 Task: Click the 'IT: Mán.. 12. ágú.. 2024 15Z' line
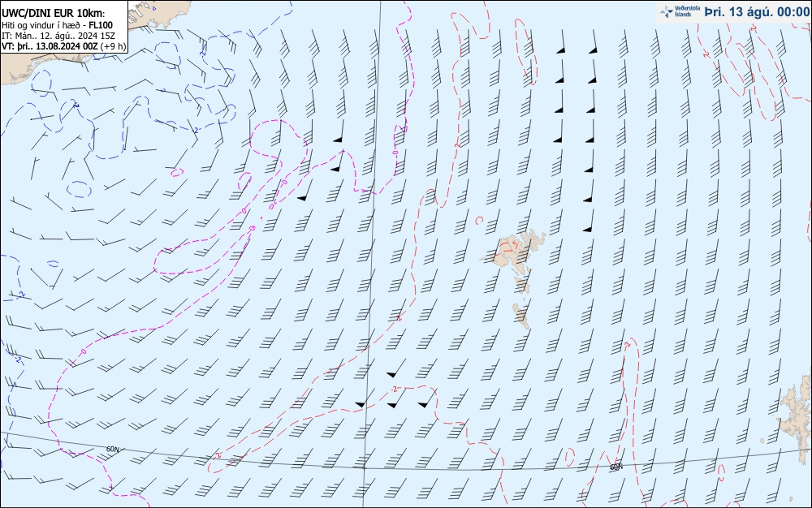pos(58,36)
